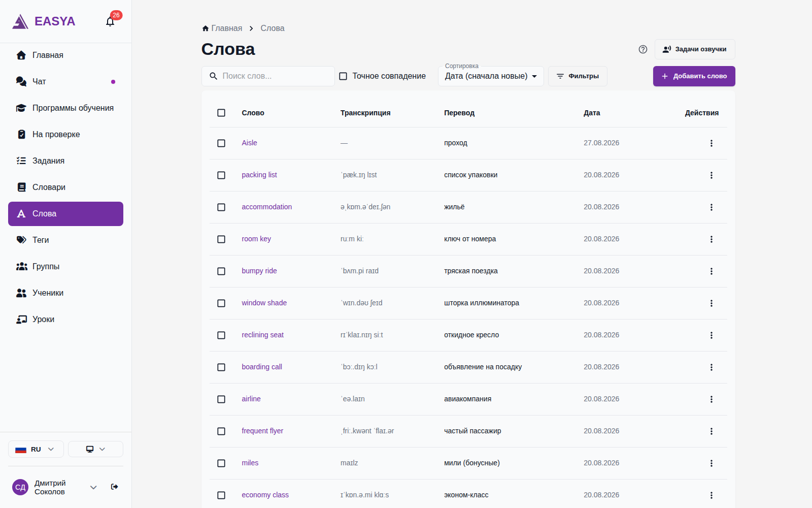
Task: Select all words with header checkbox
Action: pyautogui.click(x=221, y=113)
